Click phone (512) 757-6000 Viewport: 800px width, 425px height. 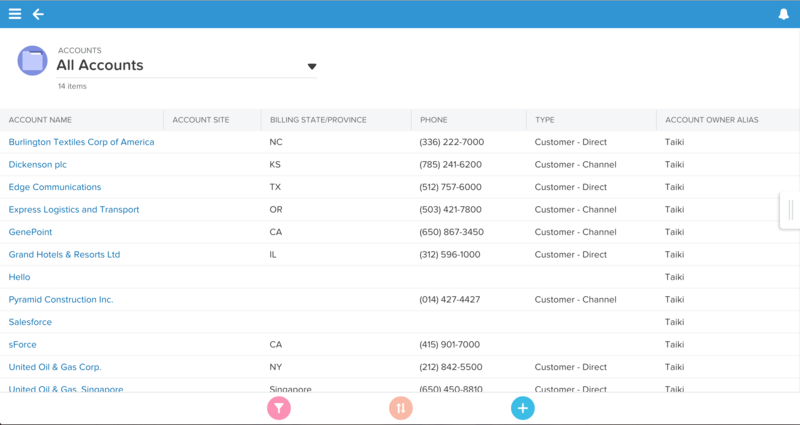coord(451,187)
